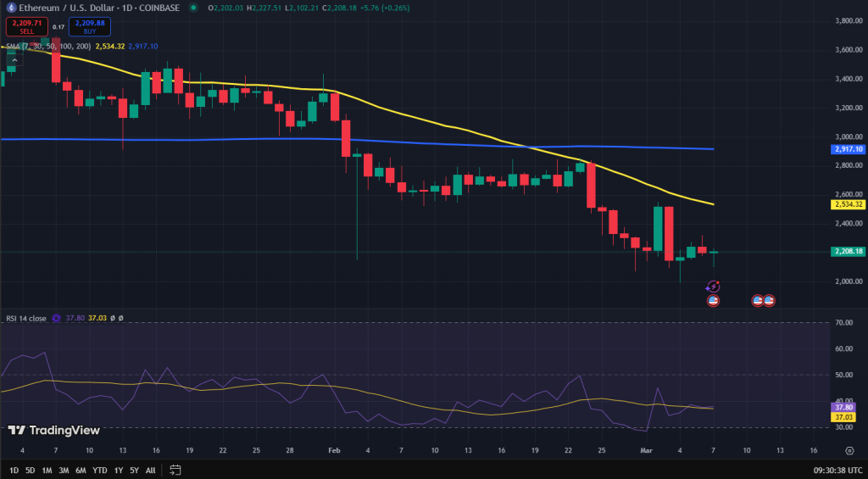Click the TradingView logo

(x=53, y=431)
